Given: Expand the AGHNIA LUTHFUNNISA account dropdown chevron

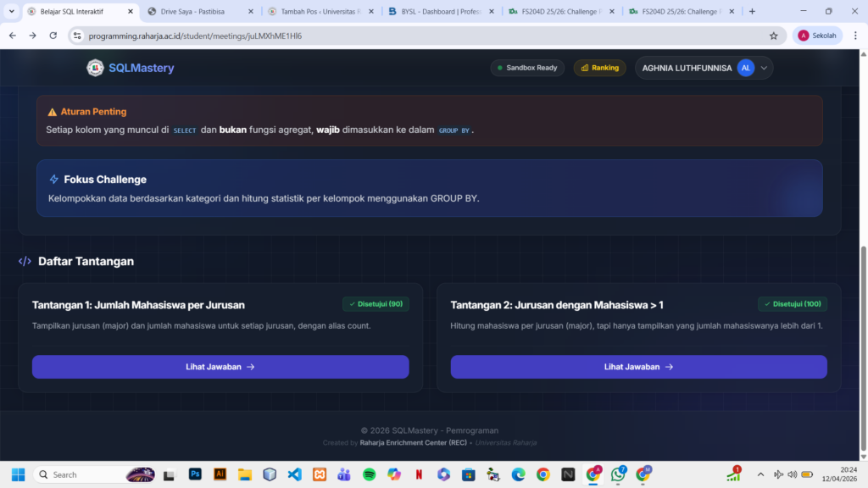Looking at the screenshot, I should point(763,68).
